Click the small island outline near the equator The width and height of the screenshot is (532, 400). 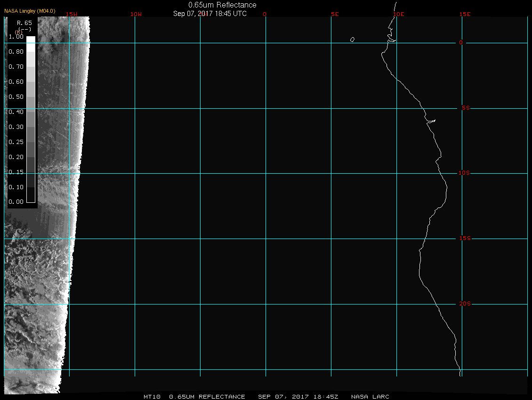coord(352,40)
